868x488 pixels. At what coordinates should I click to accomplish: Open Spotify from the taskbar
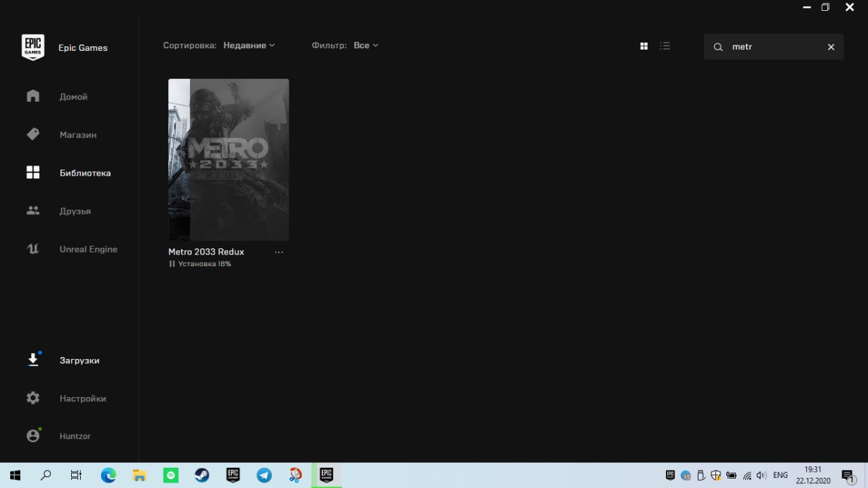(170, 475)
